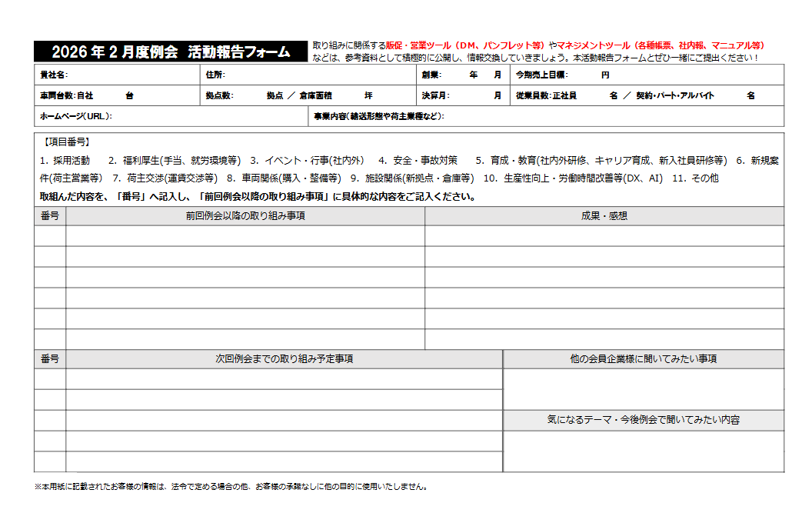Select the 成果・感想 column header
Viewport: 812px width, 523px height.
604,216
